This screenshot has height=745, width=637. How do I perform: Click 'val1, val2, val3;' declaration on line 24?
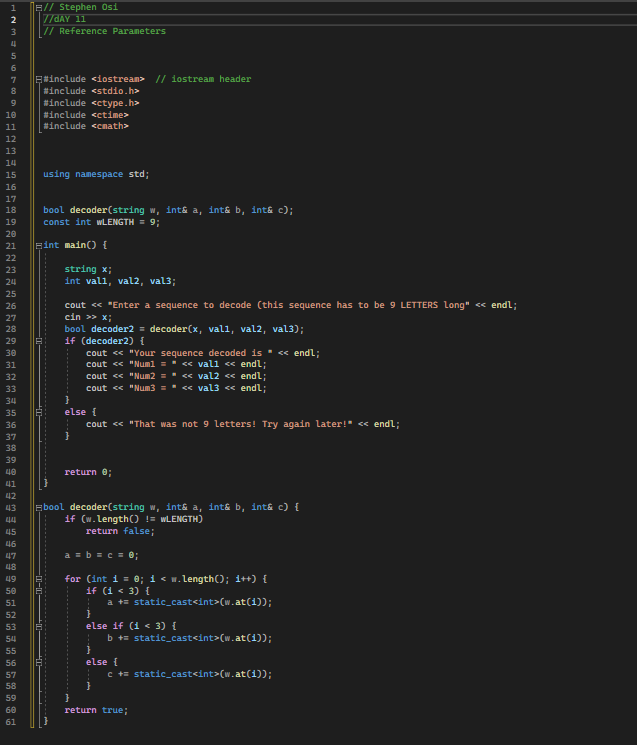click(131, 281)
